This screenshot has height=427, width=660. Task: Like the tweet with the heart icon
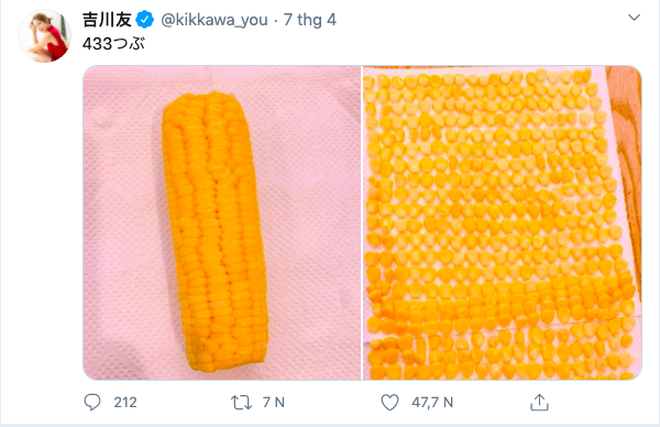click(391, 402)
